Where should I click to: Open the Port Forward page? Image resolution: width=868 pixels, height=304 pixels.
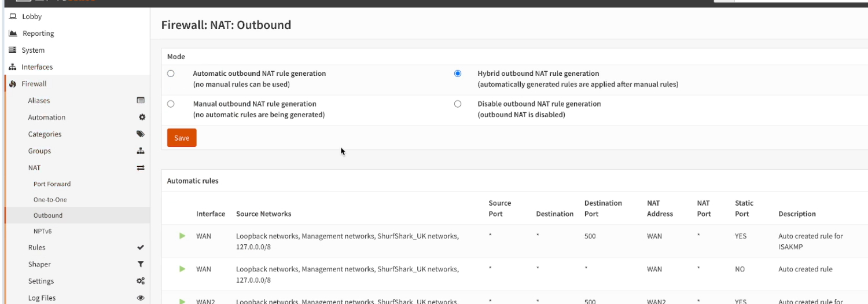[x=52, y=184]
